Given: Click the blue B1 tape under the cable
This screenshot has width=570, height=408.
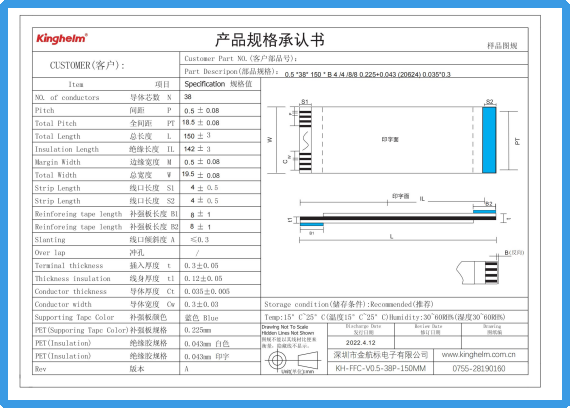Looking at the screenshot, I should click(x=312, y=225).
